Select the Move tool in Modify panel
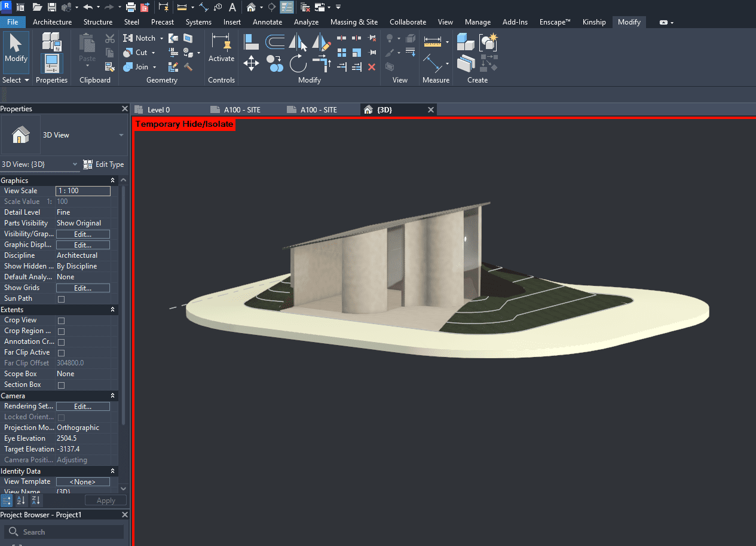The width and height of the screenshot is (756, 546). [251, 63]
